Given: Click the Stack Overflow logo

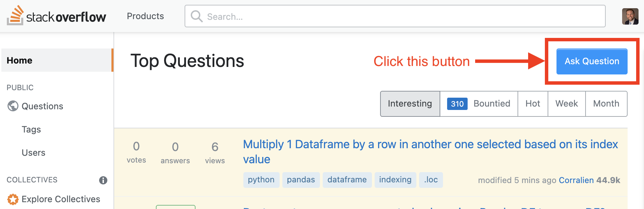Looking at the screenshot, I should coord(56,16).
